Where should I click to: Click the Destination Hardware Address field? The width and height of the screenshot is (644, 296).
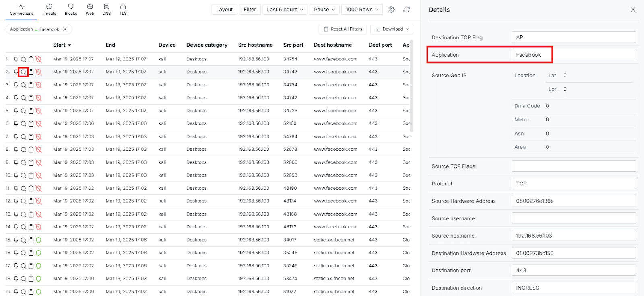[574, 253]
